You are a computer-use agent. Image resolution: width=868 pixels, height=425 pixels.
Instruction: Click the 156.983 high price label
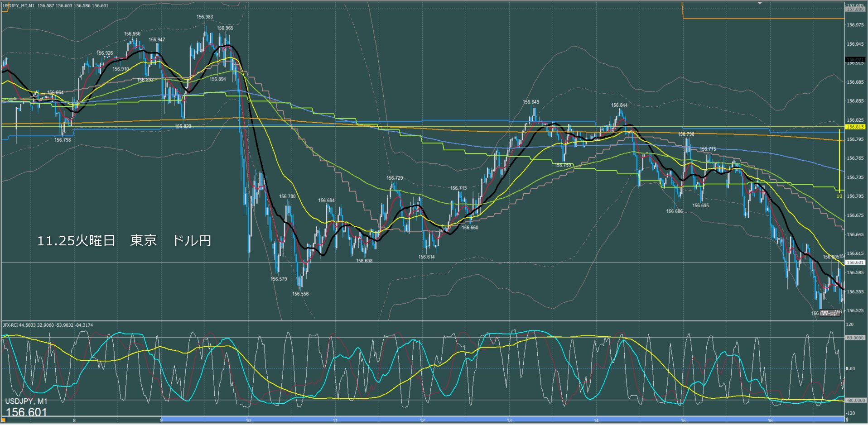[204, 17]
